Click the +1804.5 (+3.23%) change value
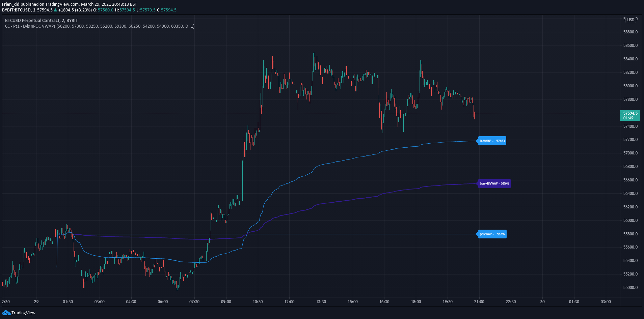This screenshot has height=319, width=644. click(x=75, y=10)
